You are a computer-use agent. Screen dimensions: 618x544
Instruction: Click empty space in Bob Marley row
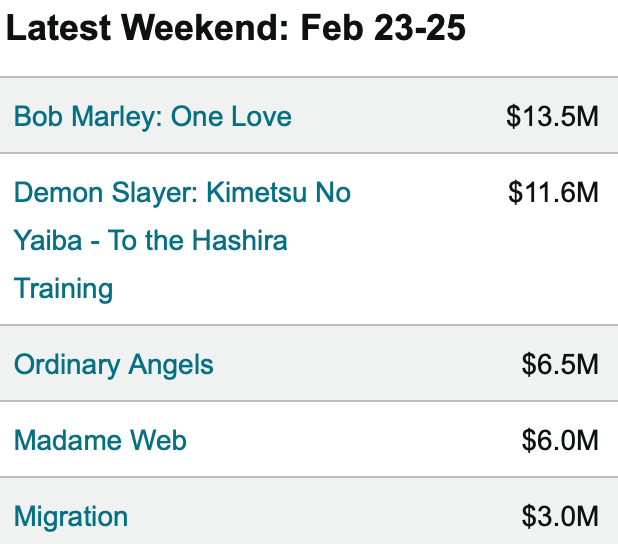point(398,117)
